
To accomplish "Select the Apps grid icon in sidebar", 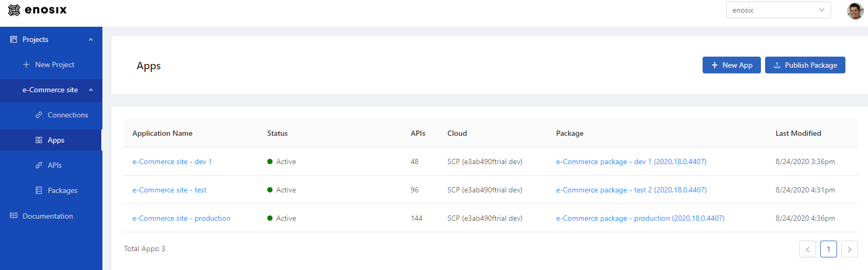I will [x=39, y=140].
